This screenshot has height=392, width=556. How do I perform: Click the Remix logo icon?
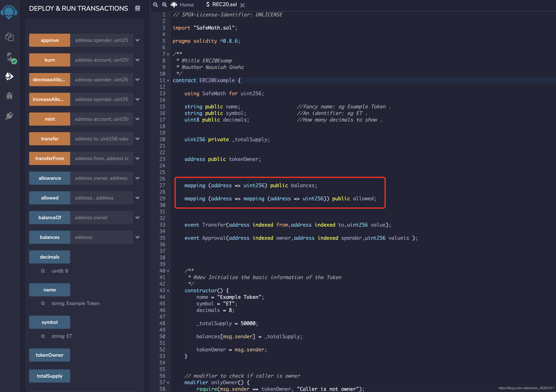9,12
